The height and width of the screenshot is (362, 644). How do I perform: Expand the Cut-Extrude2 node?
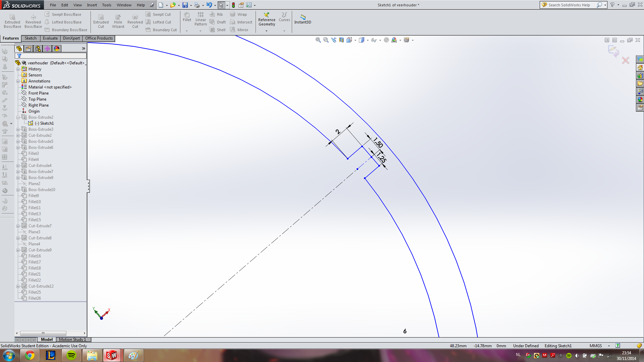click(18, 135)
